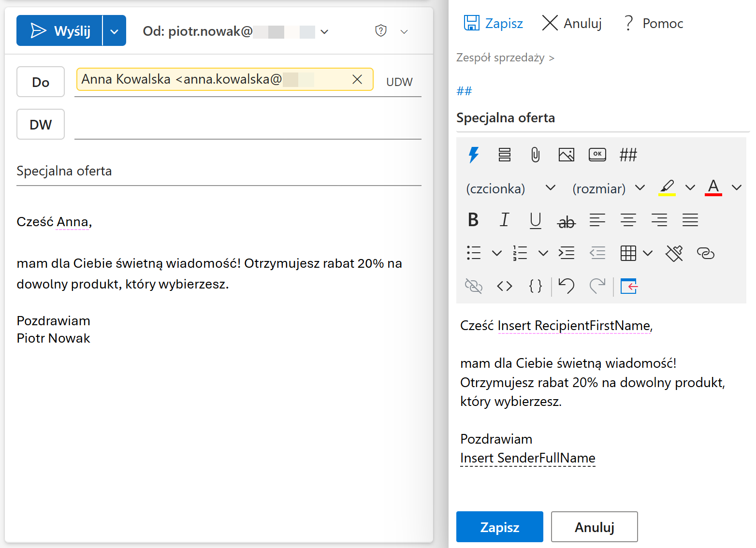Open source code view with angle brackets icon
Screen dimensions: 756x548
(504, 286)
